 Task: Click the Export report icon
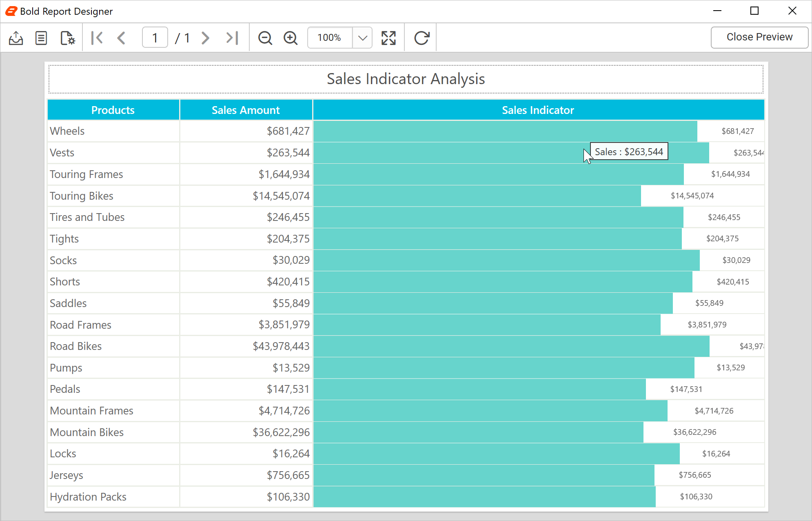pyautogui.click(x=16, y=38)
